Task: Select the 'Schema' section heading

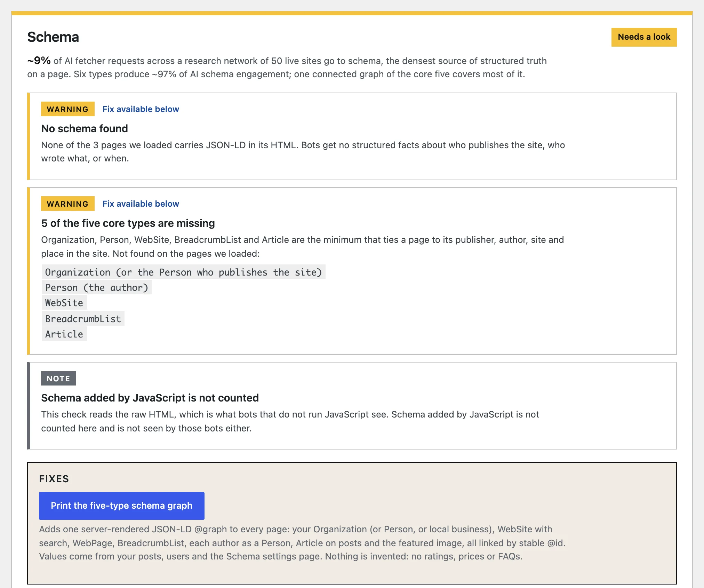Action: coord(53,37)
